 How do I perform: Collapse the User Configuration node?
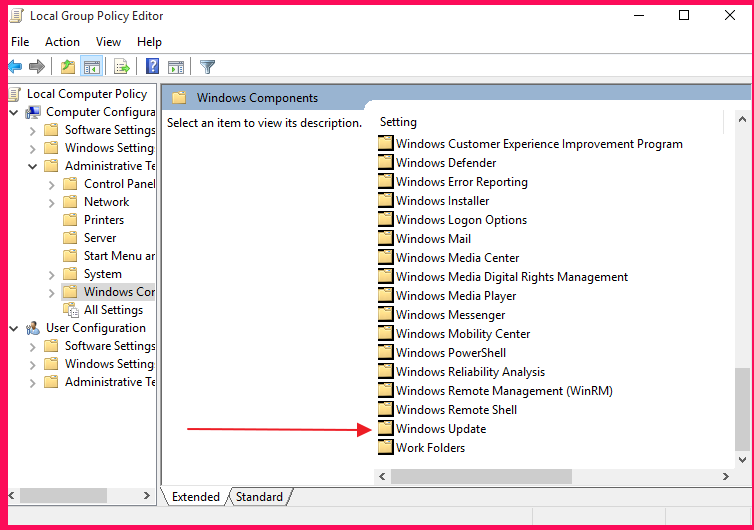coord(14,328)
